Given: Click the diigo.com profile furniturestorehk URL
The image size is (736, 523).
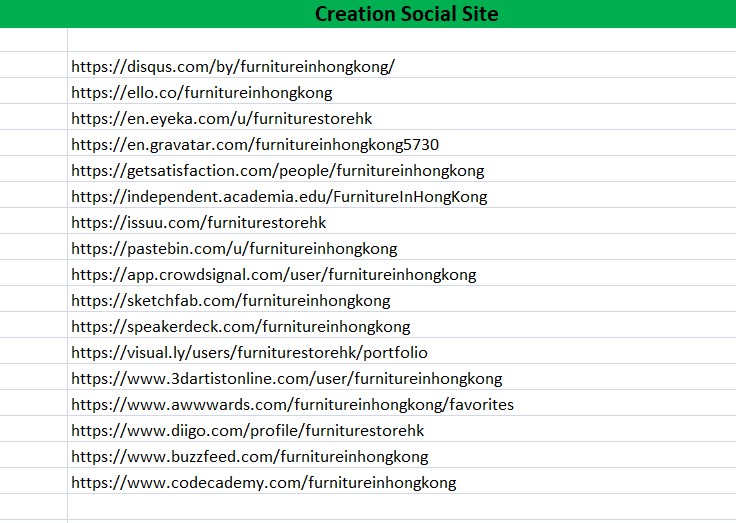Looking at the screenshot, I should 248,431.
